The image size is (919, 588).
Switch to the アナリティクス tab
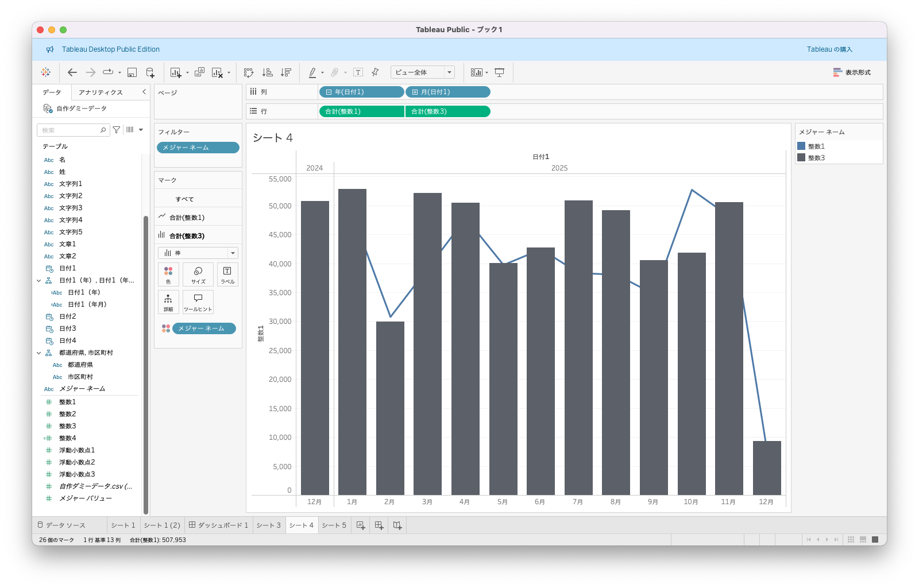click(101, 92)
